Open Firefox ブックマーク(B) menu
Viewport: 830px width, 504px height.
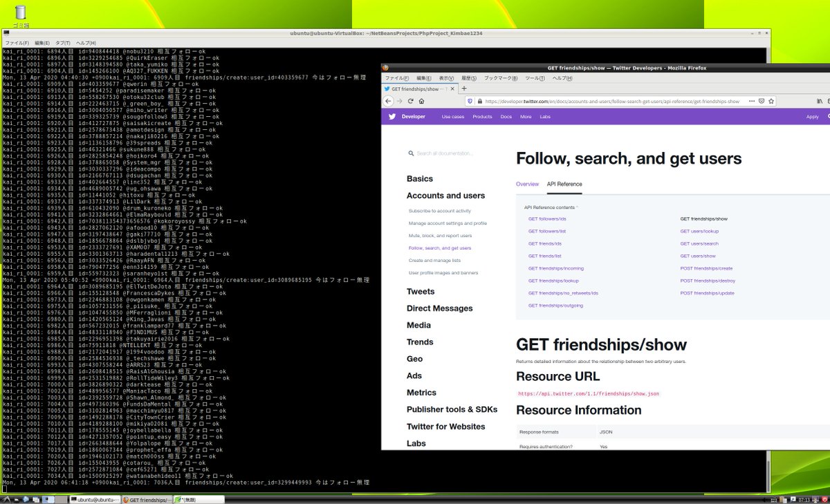[501, 78]
